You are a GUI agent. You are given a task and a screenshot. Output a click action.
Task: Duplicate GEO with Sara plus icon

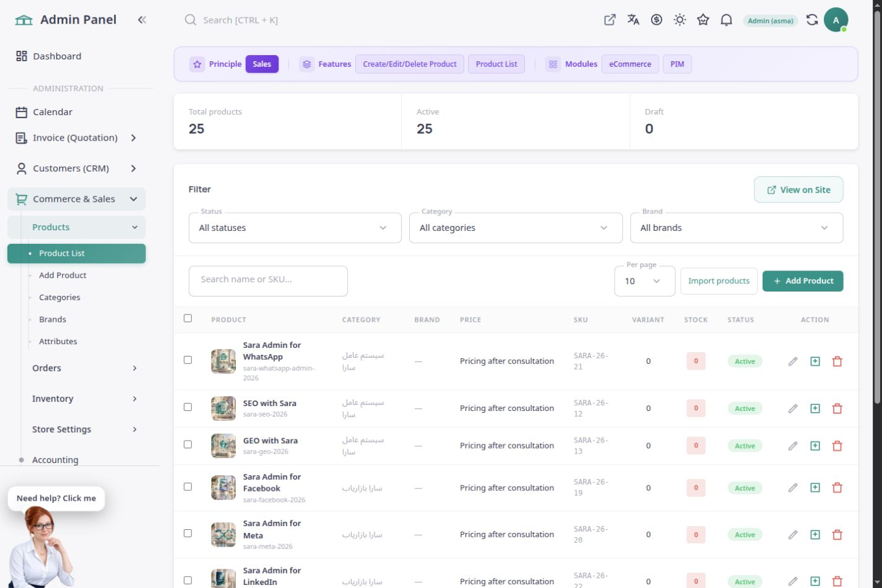[815, 446]
